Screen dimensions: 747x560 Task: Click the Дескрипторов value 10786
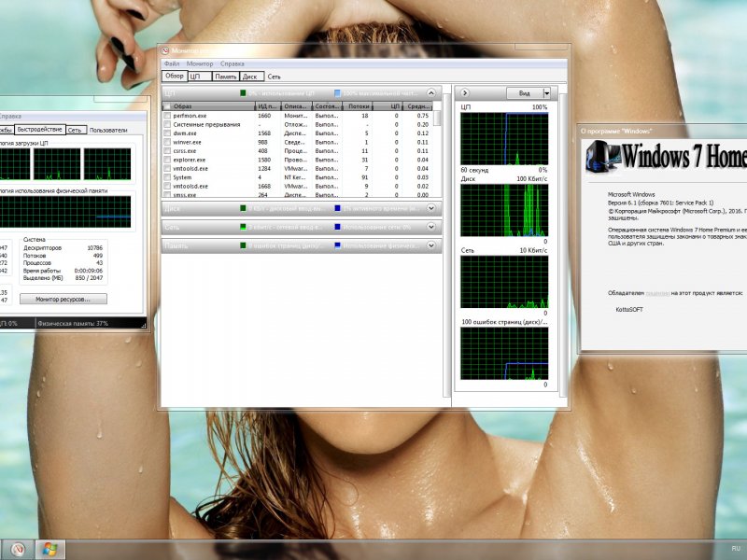95,247
